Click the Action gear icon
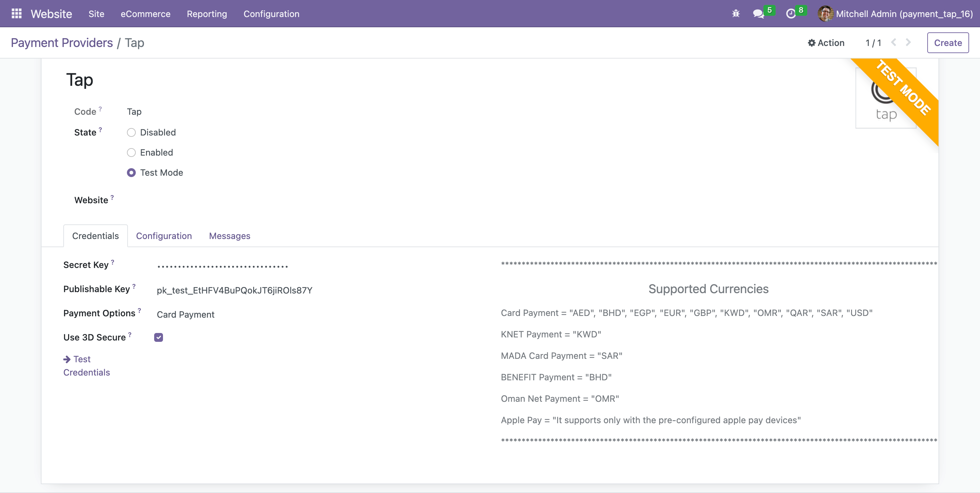Screen dimensions: 980x493 812,43
